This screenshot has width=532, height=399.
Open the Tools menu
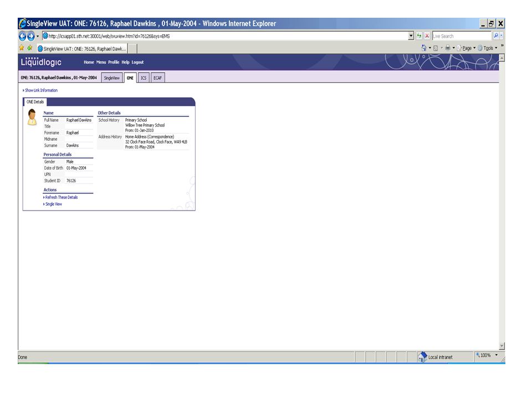[488, 48]
